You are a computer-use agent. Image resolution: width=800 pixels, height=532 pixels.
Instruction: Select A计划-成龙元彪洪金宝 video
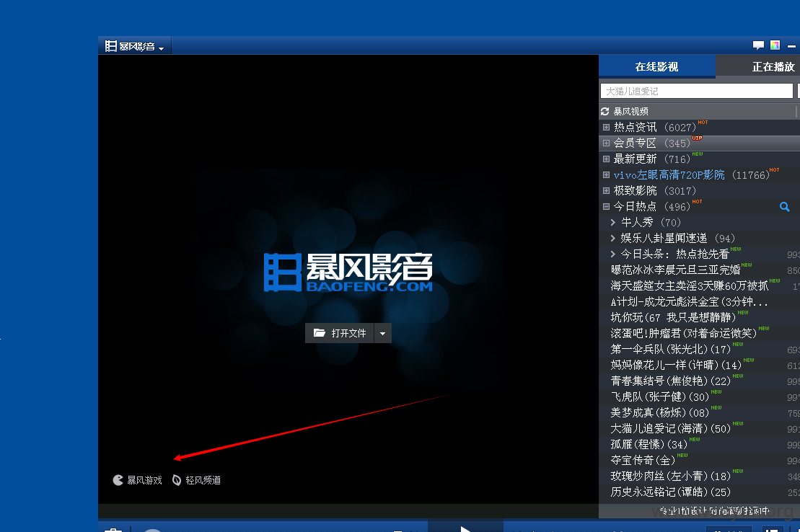(690, 301)
